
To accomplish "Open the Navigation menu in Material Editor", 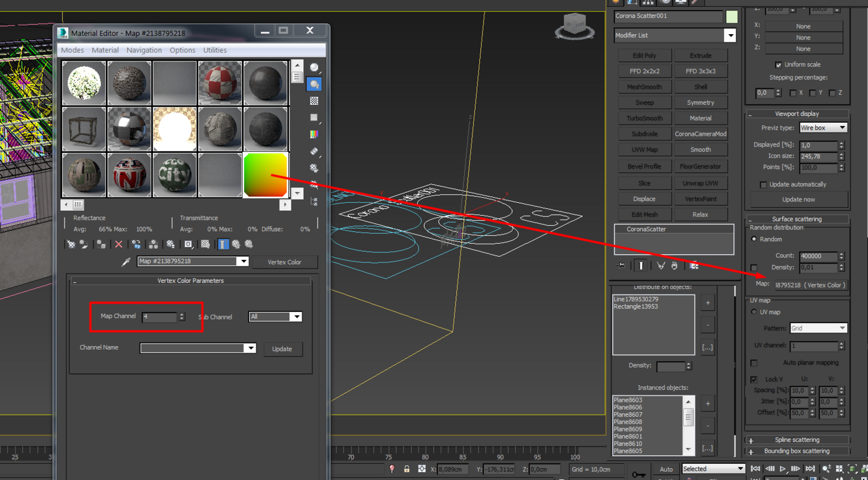I will tap(144, 50).
